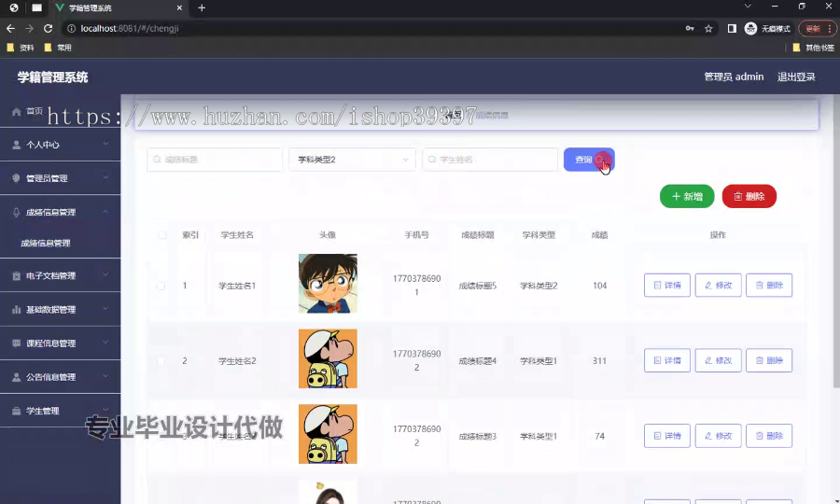Click the password key icon
The height and width of the screenshot is (504, 840).
pos(690,28)
